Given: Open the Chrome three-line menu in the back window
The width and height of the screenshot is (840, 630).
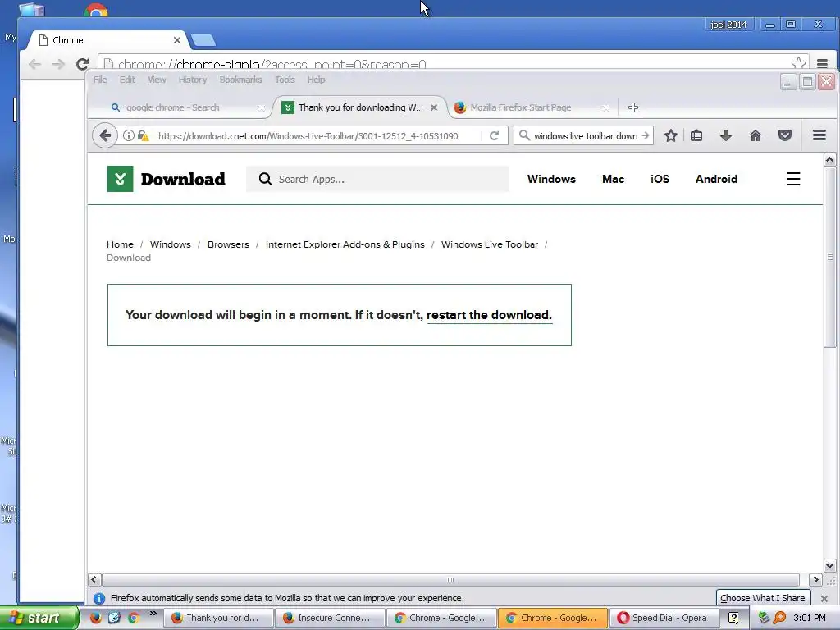Looking at the screenshot, I should [822, 64].
